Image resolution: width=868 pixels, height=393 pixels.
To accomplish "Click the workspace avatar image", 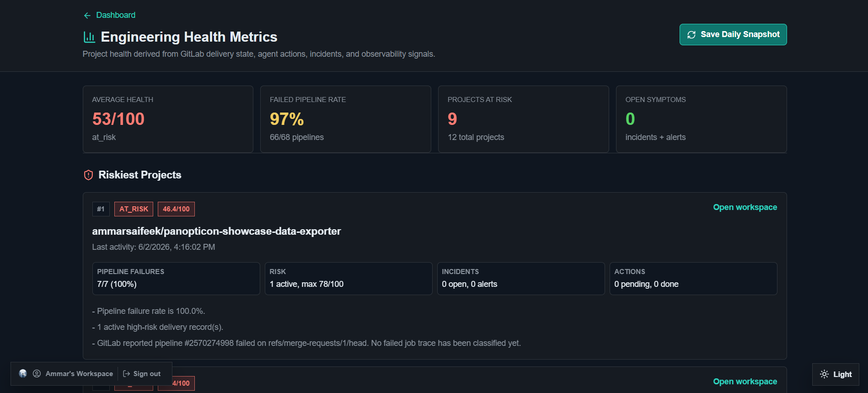I will (x=23, y=373).
